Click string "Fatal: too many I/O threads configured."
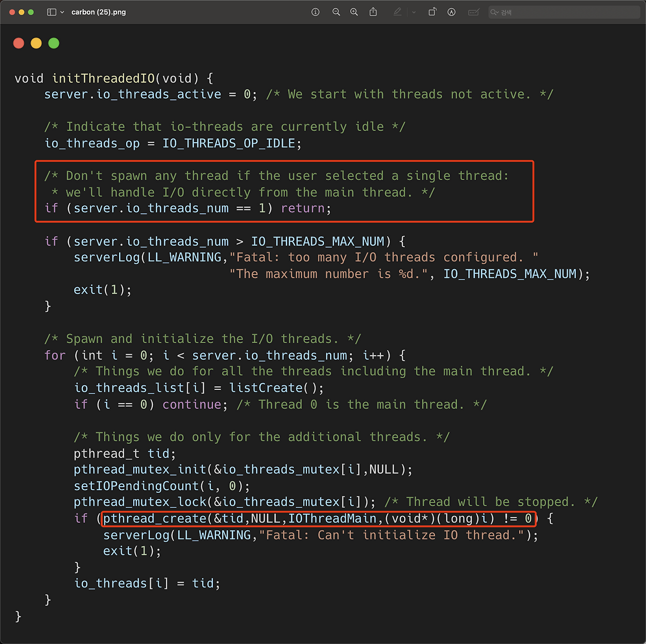646x644 pixels. click(x=384, y=258)
